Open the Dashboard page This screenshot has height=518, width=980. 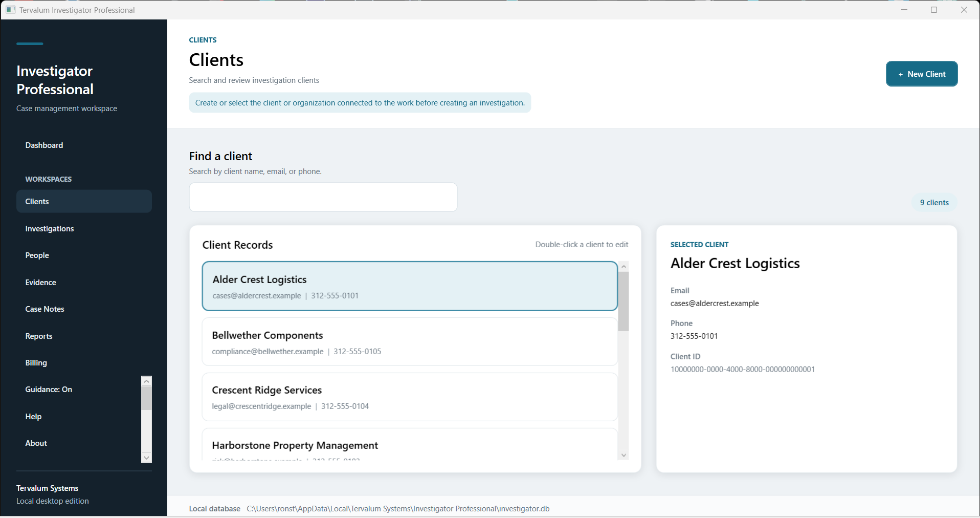tap(84, 145)
